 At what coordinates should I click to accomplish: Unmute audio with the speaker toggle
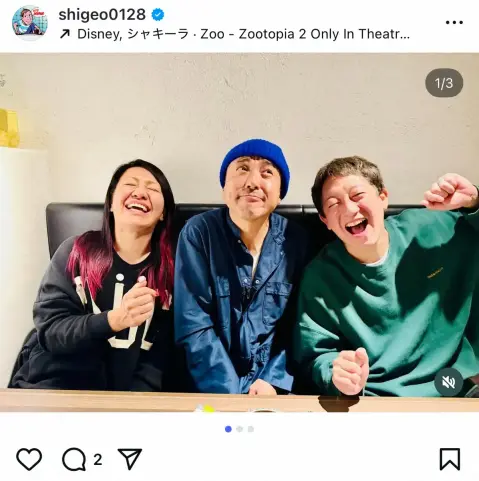449,382
